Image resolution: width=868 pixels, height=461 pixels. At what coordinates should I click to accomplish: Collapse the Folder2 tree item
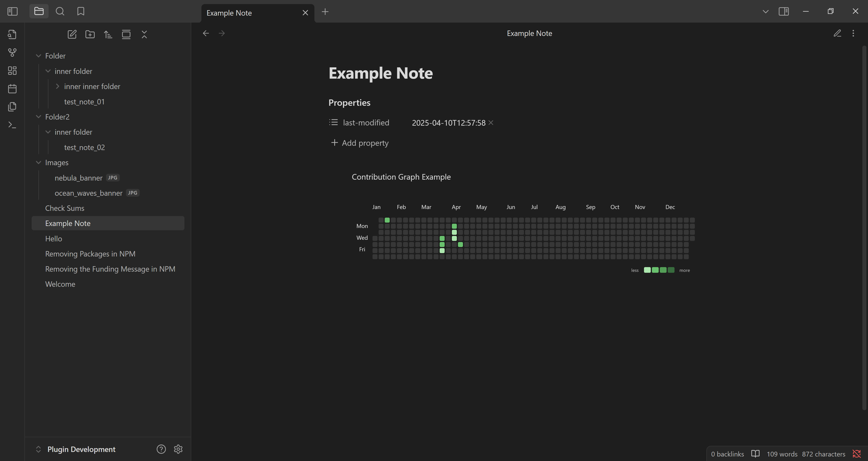[x=38, y=117]
